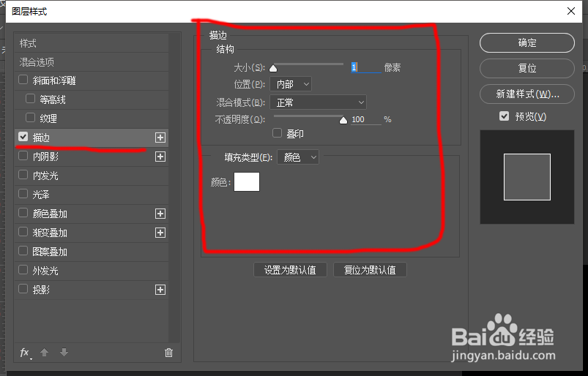Enable the 内阴影 checkbox
Screen dimensions: 588x376
[23, 156]
